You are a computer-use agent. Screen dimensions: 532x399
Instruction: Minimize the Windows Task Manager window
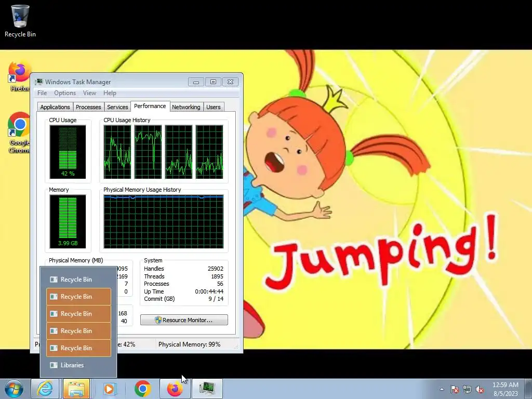[x=196, y=82]
